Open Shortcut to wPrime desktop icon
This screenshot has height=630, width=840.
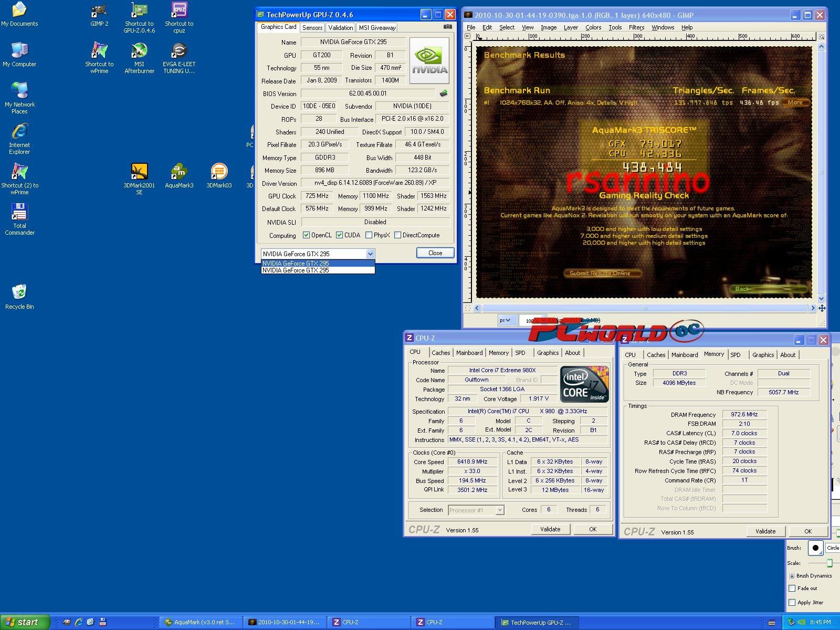(99, 58)
